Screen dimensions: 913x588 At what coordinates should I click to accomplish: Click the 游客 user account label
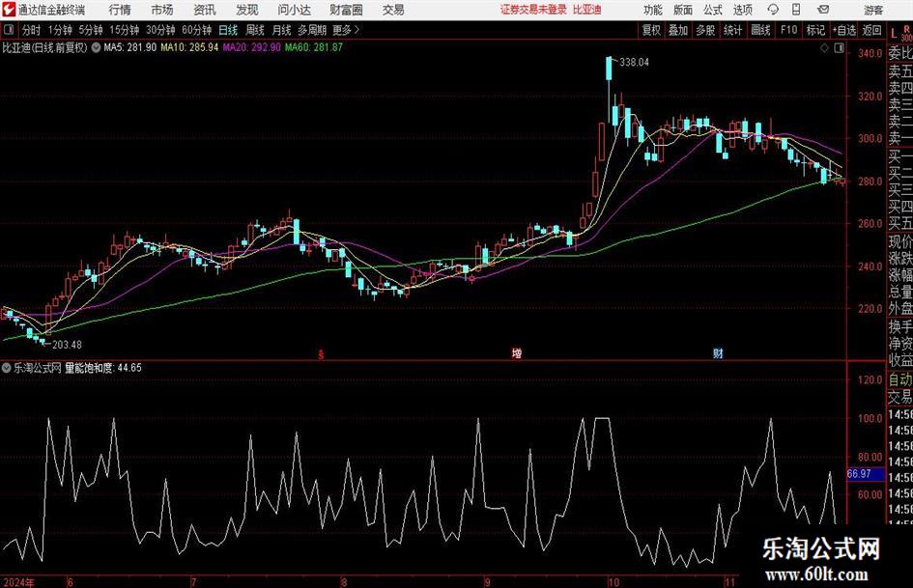click(872, 10)
